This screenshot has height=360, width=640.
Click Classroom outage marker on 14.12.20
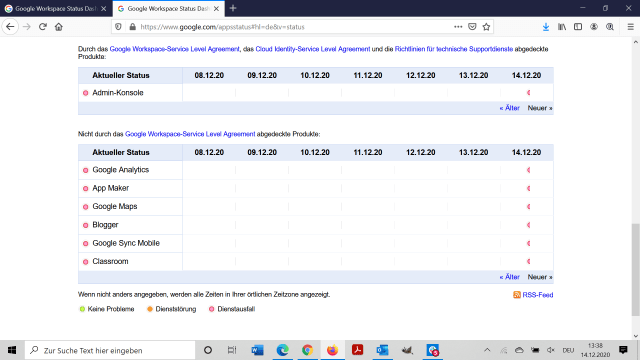529,261
